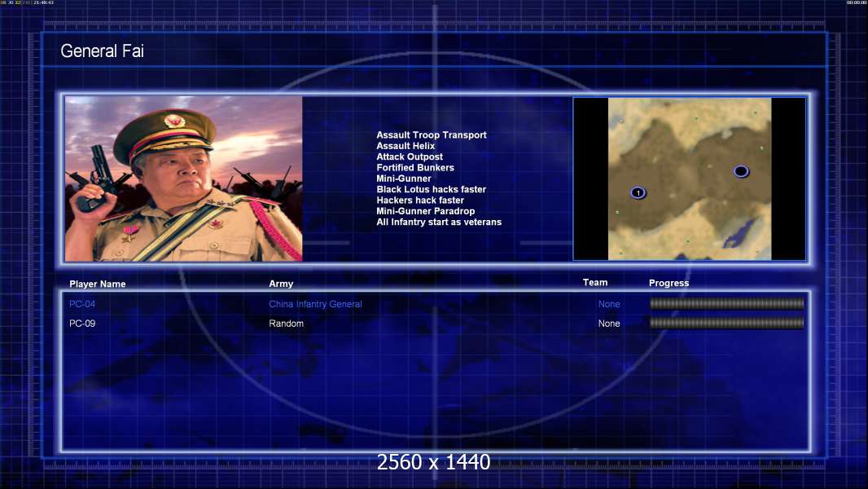Click the timer readout in the top-right corner
The width and height of the screenshot is (868, 489).
coord(857,2)
